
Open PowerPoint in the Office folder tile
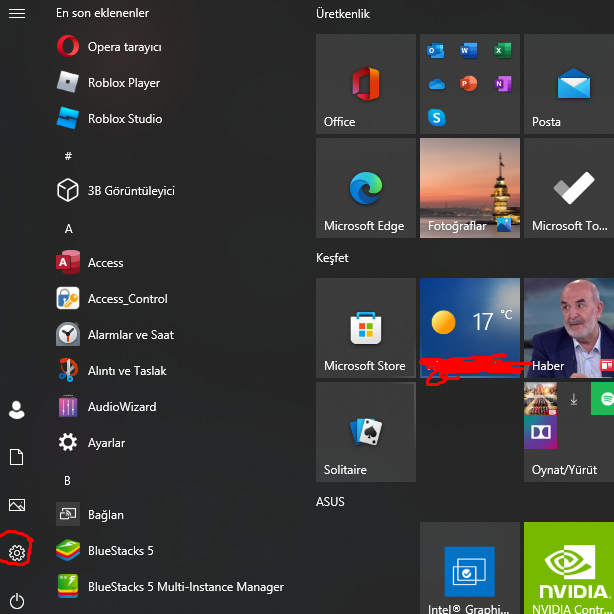pos(469,84)
